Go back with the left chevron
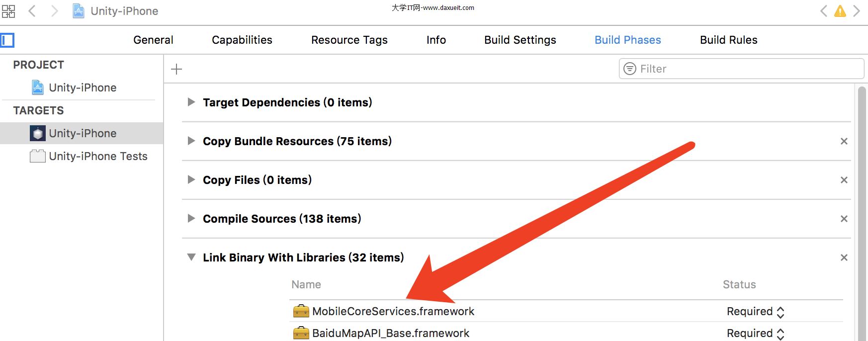 tap(32, 11)
